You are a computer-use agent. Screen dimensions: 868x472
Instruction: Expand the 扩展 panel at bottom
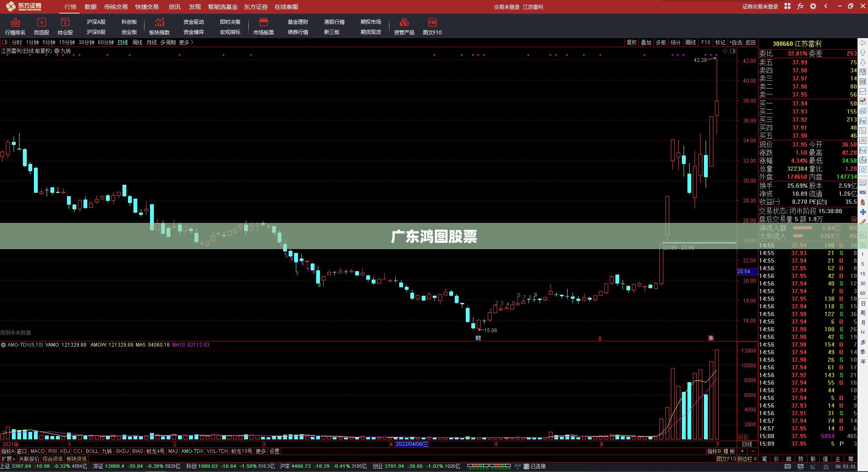pos(8,459)
